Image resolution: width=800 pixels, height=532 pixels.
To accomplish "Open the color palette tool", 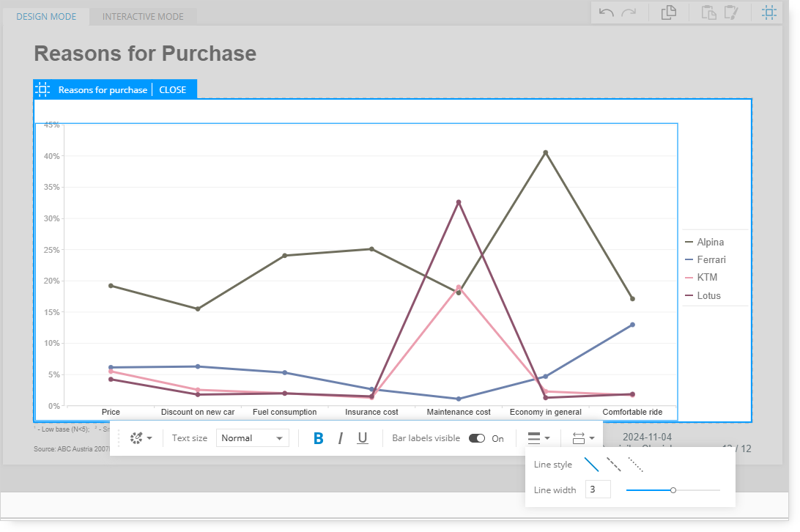I will click(136, 438).
